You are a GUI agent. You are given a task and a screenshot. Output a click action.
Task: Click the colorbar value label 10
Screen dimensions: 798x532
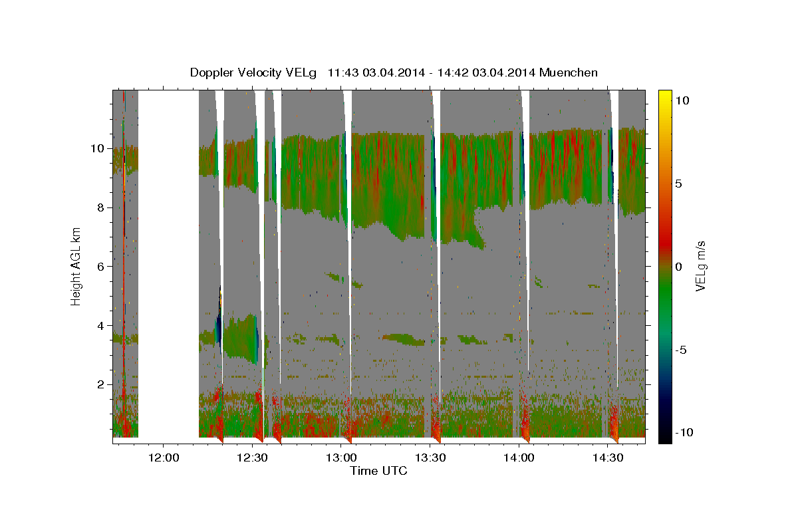click(682, 100)
